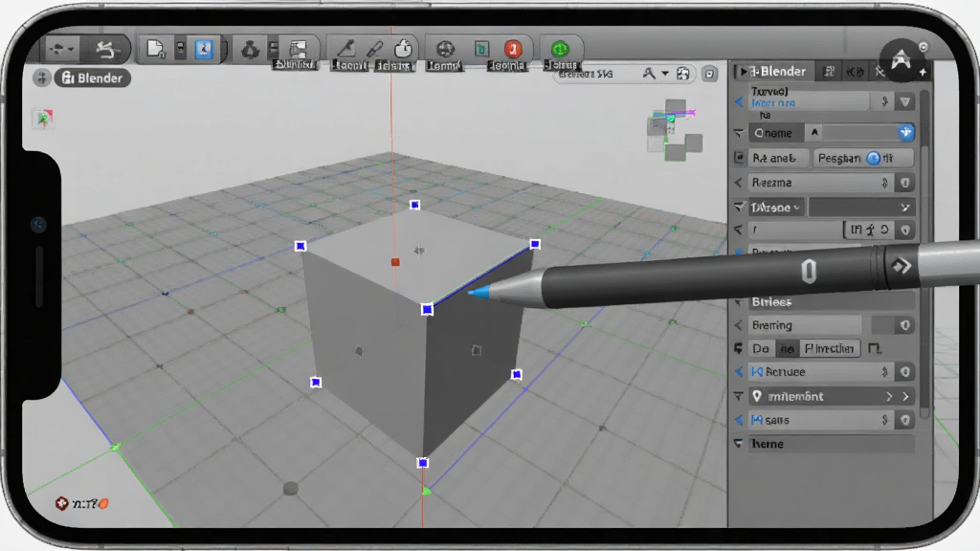Click the globe icon in top toolbar

click(445, 49)
